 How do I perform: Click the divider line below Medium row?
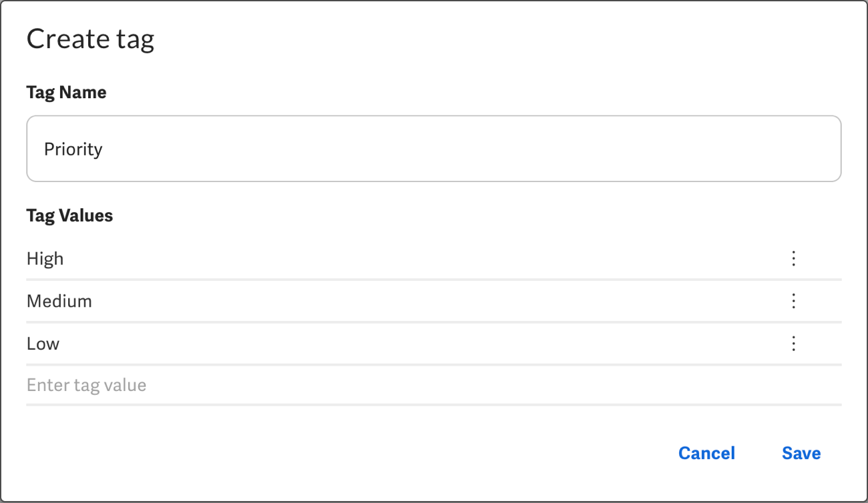coord(433,322)
